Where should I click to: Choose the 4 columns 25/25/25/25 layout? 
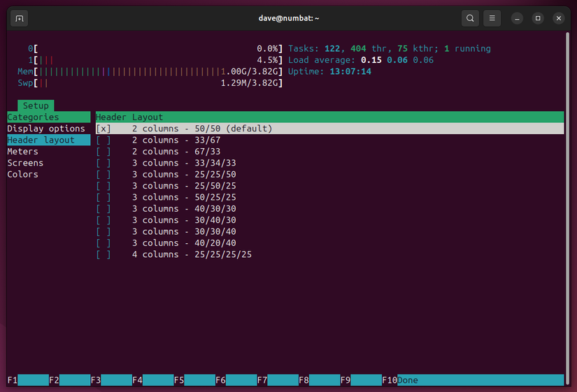(329, 254)
